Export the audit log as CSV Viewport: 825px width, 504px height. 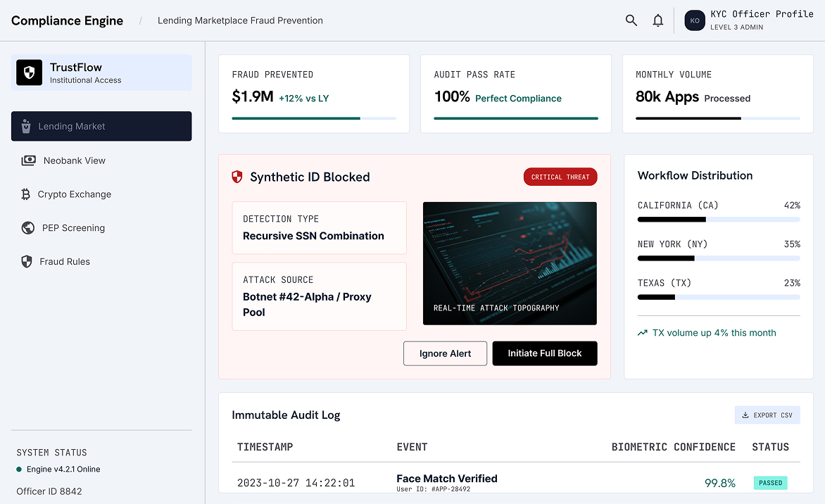pos(767,415)
